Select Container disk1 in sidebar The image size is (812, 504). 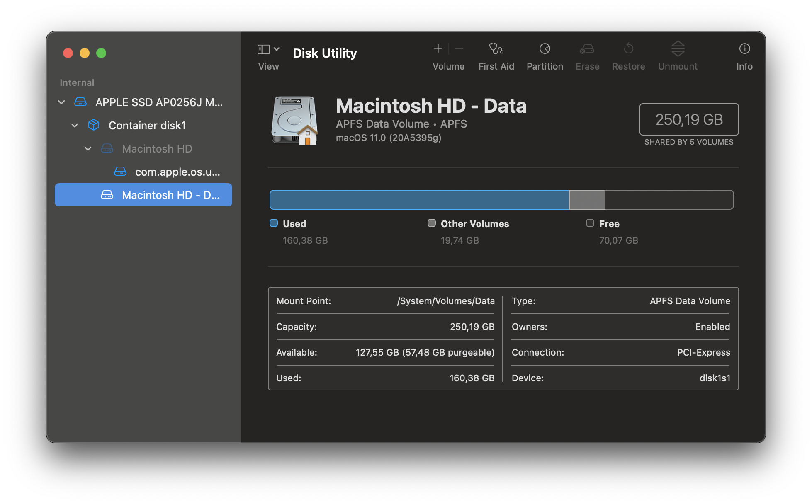point(147,125)
